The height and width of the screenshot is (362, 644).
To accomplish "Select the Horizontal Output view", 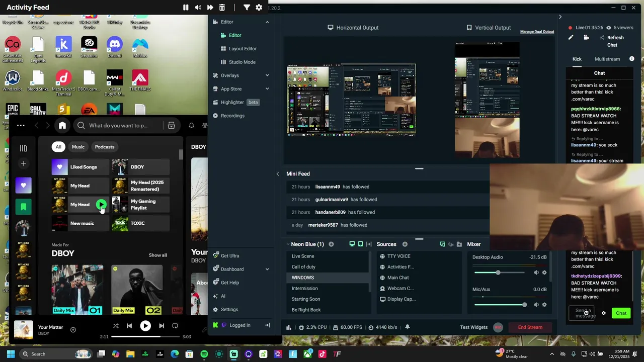I will tap(353, 28).
